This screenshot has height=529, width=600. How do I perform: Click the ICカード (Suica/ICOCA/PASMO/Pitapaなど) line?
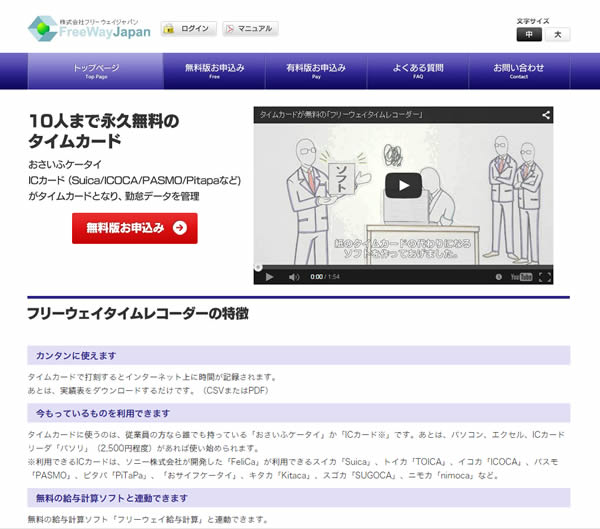point(134,180)
